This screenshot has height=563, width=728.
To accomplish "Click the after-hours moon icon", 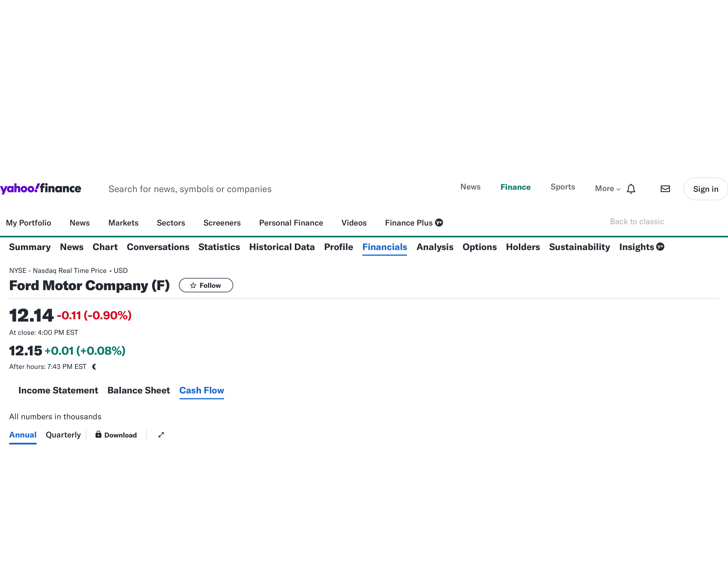I will [95, 367].
